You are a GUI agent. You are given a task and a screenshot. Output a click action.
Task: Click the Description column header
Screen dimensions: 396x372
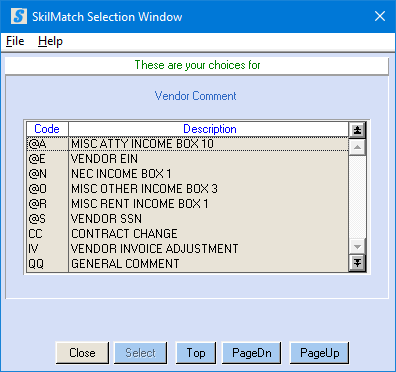(209, 129)
